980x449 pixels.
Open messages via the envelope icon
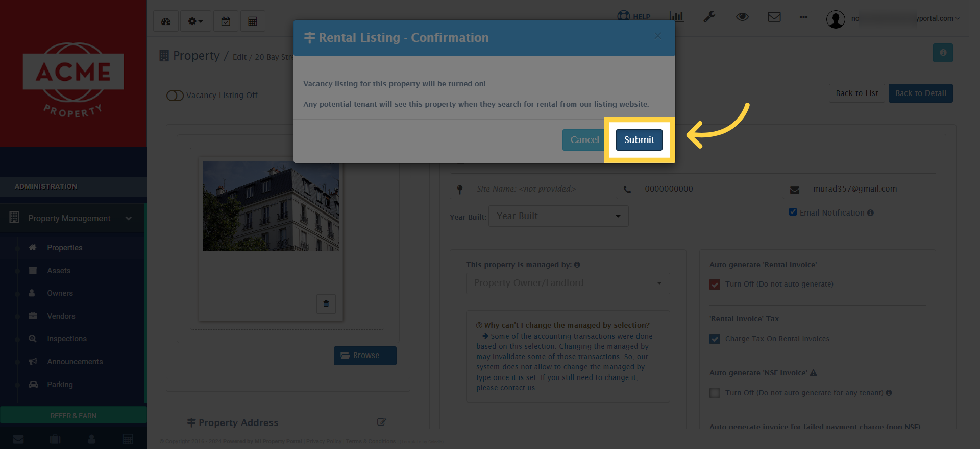tap(774, 17)
